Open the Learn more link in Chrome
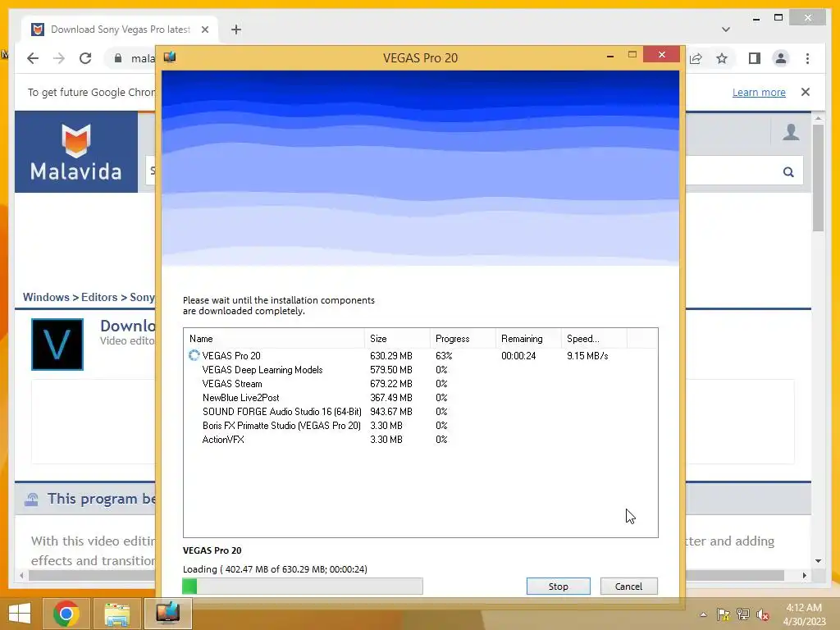This screenshot has height=630, width=840. (x=759, y=92)
